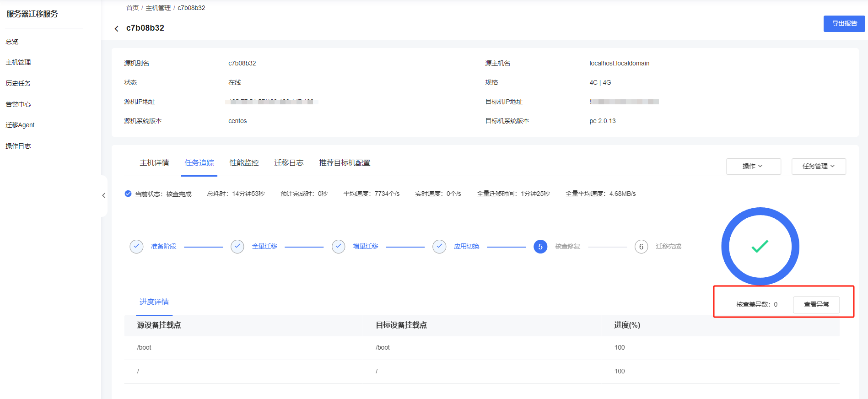
Task: Click the 准备阶段 step label
Action: 163,246
